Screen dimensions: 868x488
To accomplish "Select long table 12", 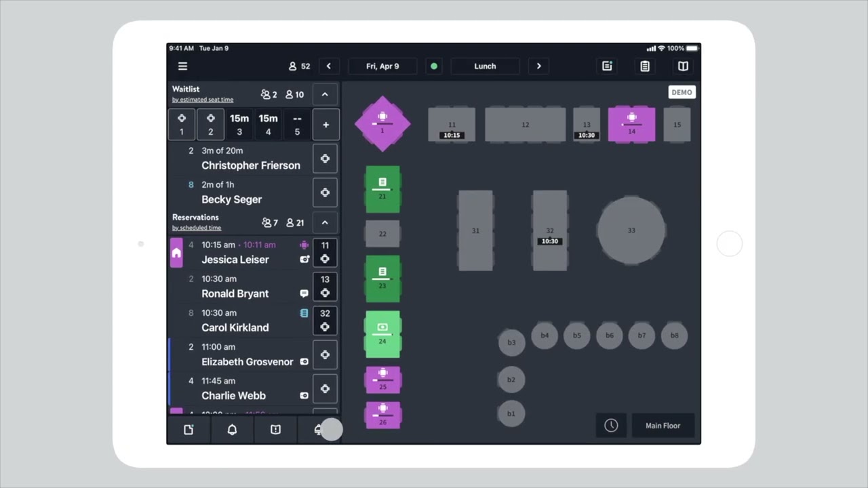I will pos(525,125).
